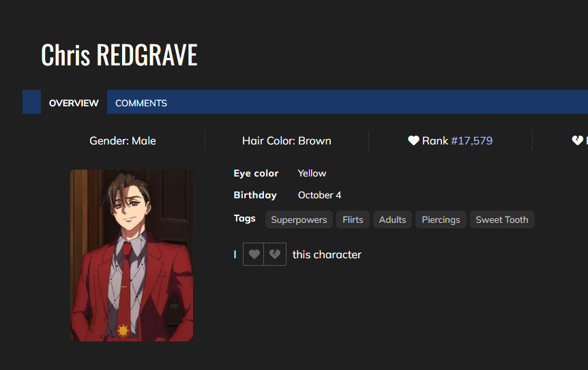Open the Chris Redgrave character portrait
The width and height of the screenshot is (588, 370).
tap(132, 256)
